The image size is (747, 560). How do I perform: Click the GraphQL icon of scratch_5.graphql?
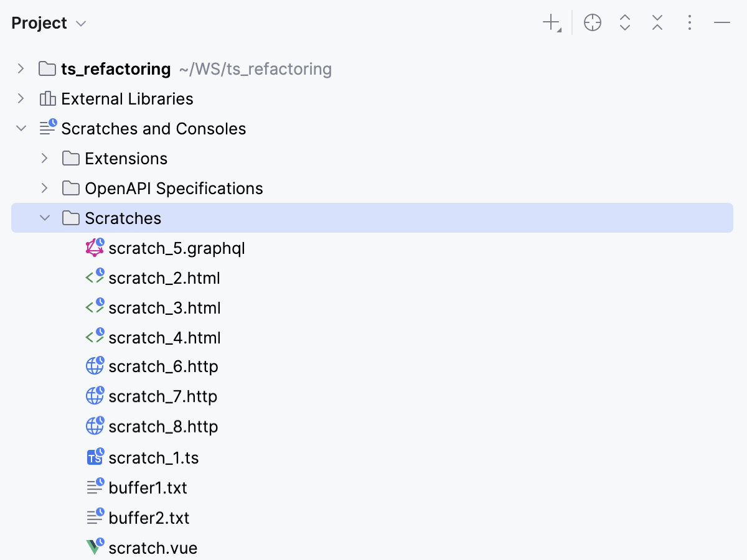pyautogui.click(x=95, y=248)
